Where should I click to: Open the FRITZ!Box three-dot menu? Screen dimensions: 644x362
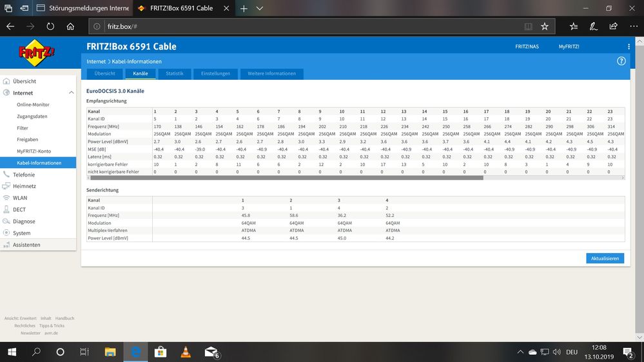coord(629,46)
